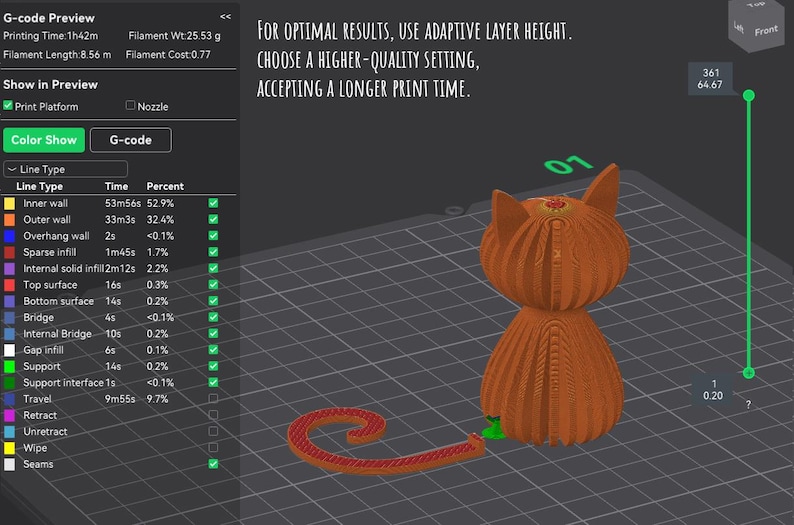Click Inner wall time 53m56s
Image resolution: width=794 pixels, height=525 pixels.
[123, 203]
